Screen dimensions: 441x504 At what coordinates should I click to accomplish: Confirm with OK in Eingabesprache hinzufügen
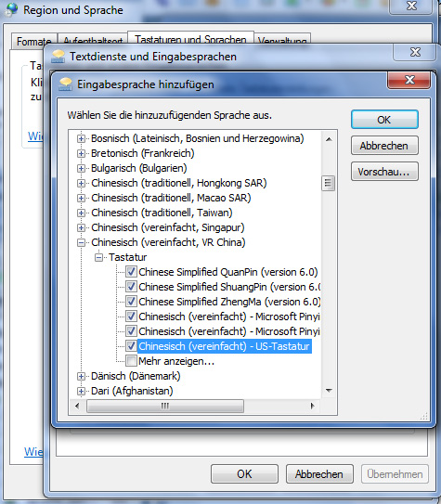pos(384,120)
